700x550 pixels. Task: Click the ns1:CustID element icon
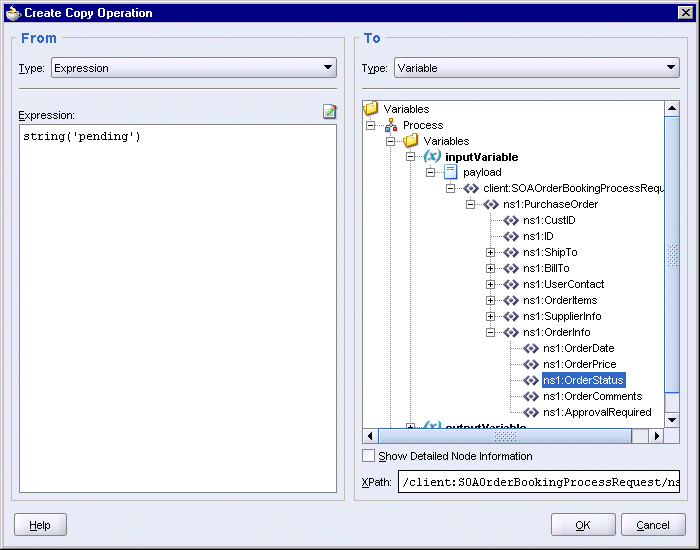coord(511,221)
